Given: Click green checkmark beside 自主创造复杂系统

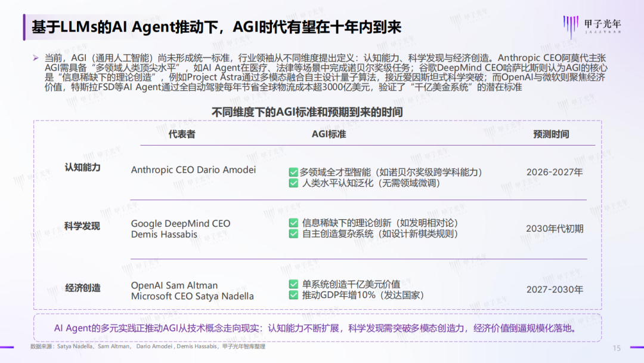Looking at the screenshot, I should coord(293,233).
